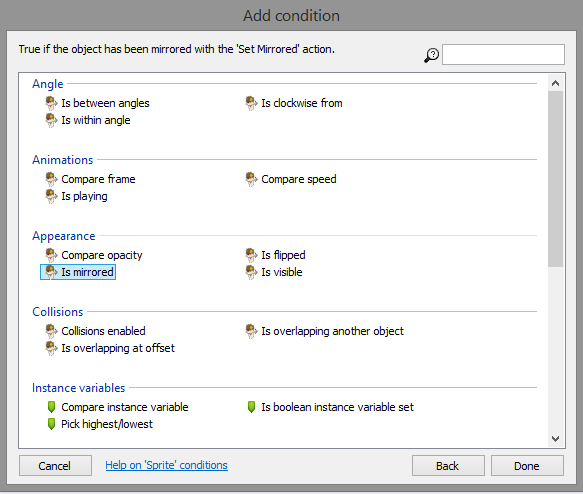Select the 'Is between angles' condition icon

[x=51, y=103]
